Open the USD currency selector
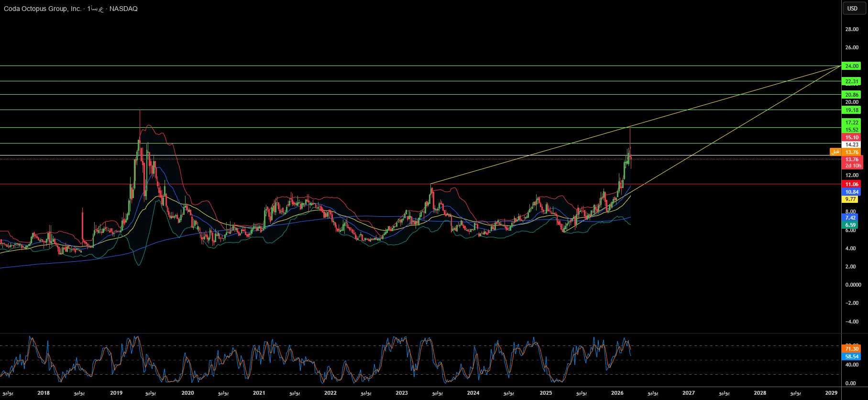Viewport: 868px width, 400px height. point(852,8)
